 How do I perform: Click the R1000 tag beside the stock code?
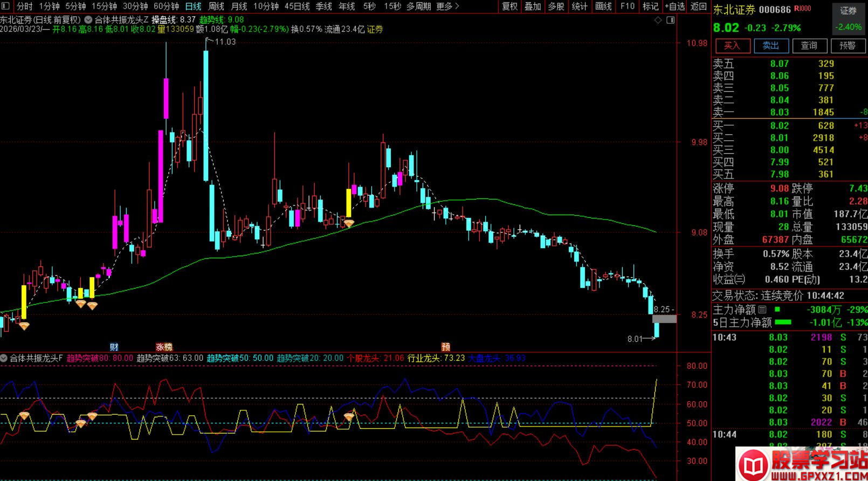point(802,9)
